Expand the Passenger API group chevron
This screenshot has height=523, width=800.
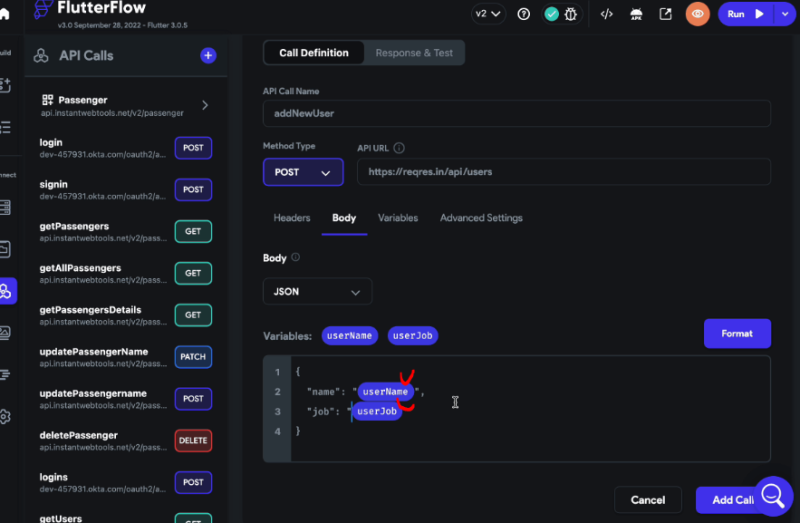point(205,105)
